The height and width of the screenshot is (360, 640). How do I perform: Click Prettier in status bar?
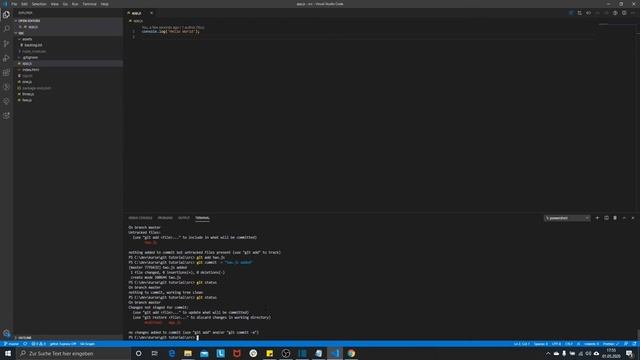tap(611, 344)
